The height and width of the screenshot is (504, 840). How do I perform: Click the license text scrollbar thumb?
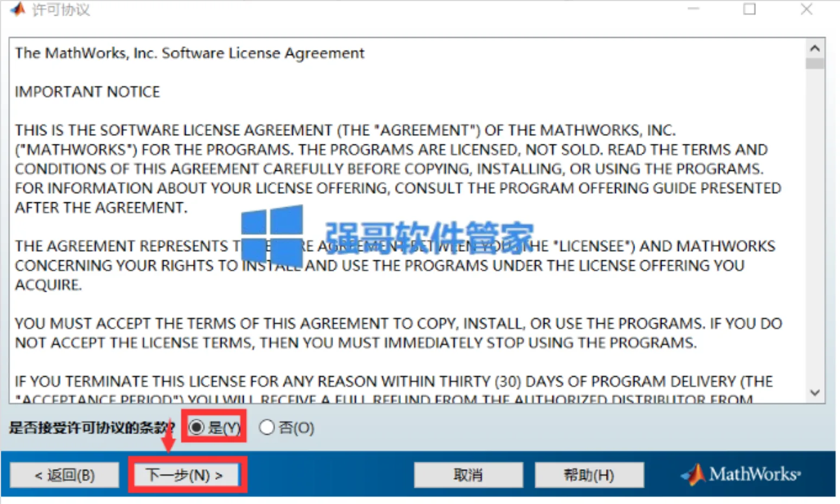814,63
